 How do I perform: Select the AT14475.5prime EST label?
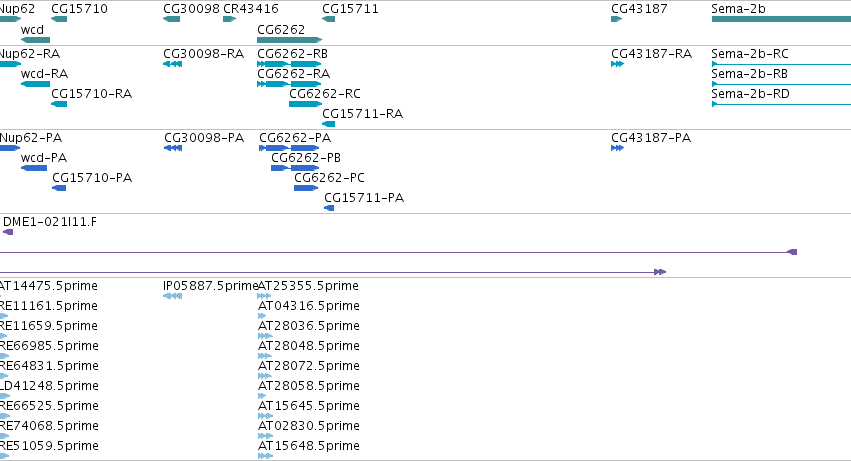(49, 286)
